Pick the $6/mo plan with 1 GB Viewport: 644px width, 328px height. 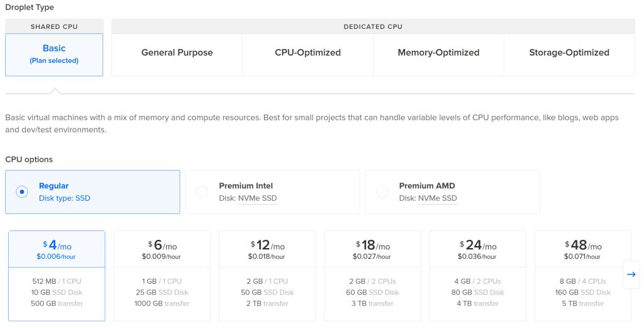162,276
